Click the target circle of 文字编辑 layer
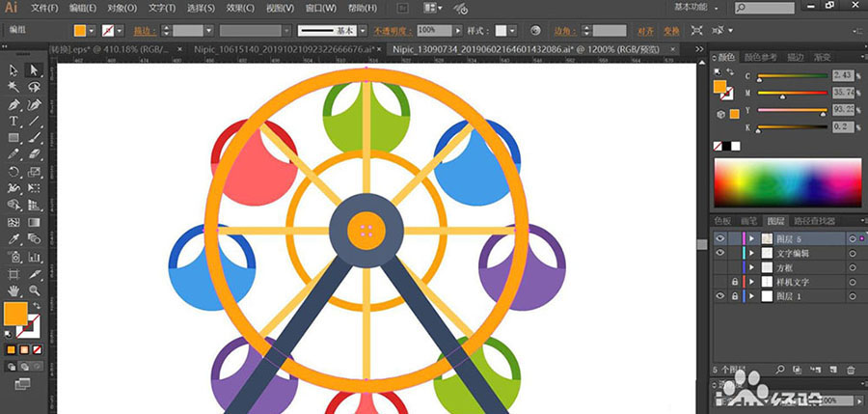Viewport: 868px width, 414px height. point(853,253)
